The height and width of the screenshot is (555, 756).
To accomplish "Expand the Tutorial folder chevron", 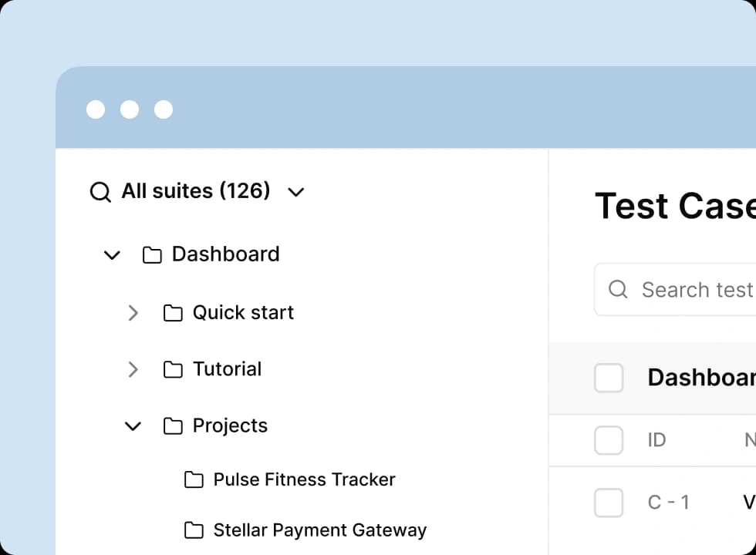I will click(x=133, y=370).
